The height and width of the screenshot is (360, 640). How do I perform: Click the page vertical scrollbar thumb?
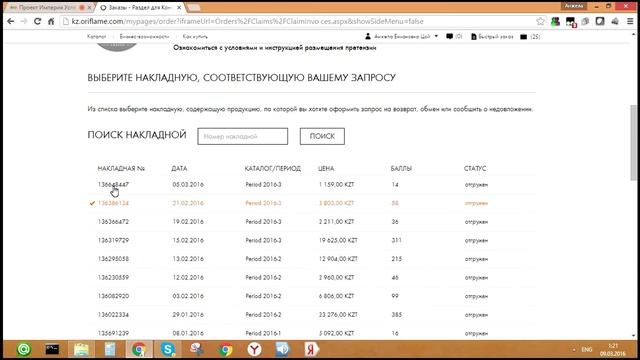[633, 142]
